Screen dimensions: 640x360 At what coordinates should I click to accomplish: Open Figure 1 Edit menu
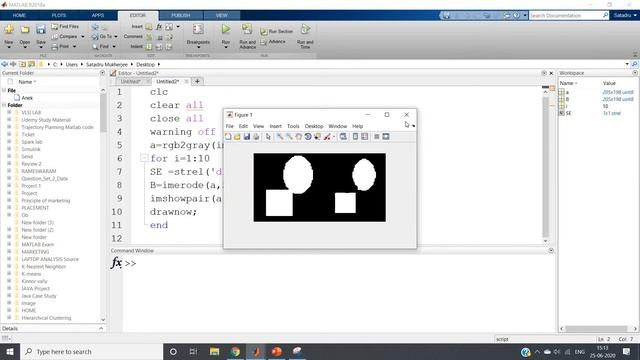coord(243,126)
